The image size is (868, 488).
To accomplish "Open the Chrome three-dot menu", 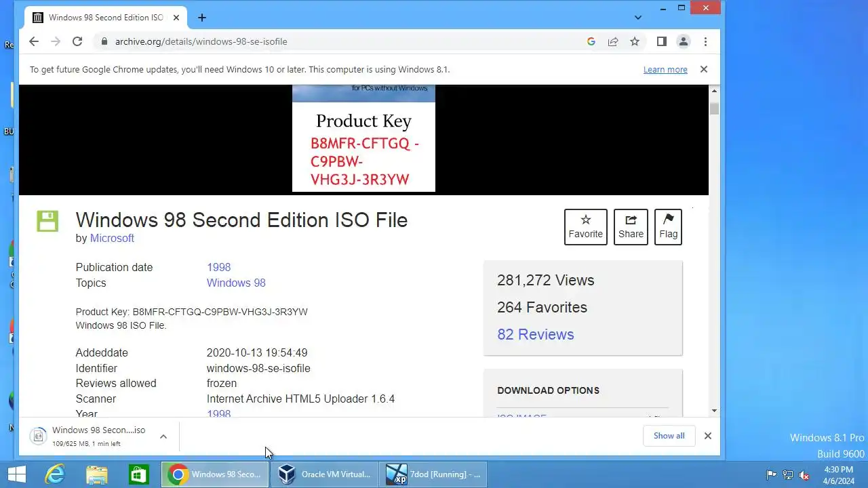I will (x=705, y=41).
